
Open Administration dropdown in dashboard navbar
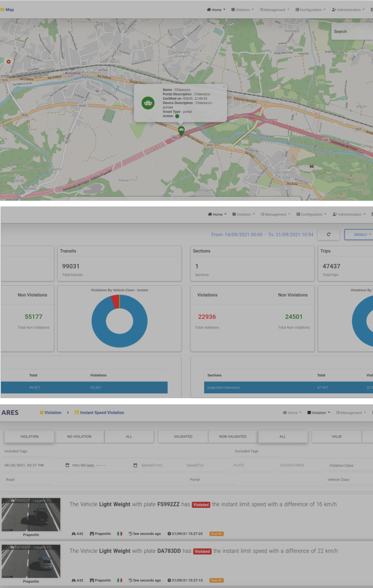click(349, 214)
